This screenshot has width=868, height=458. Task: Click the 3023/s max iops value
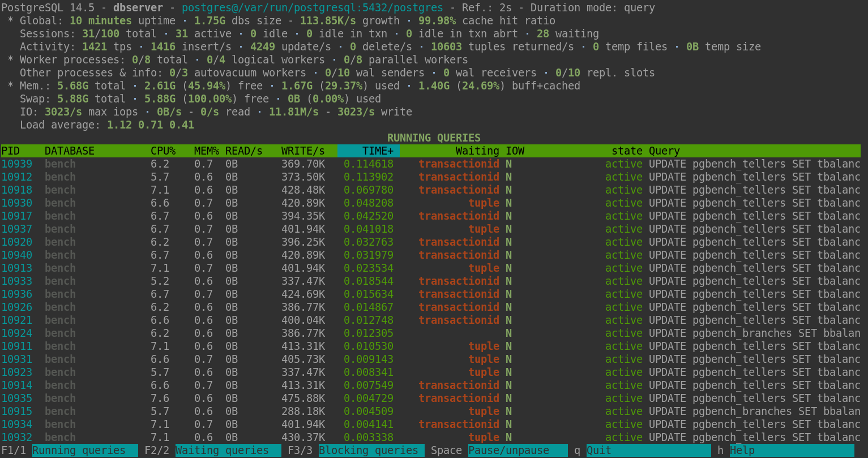click(63, 112)
